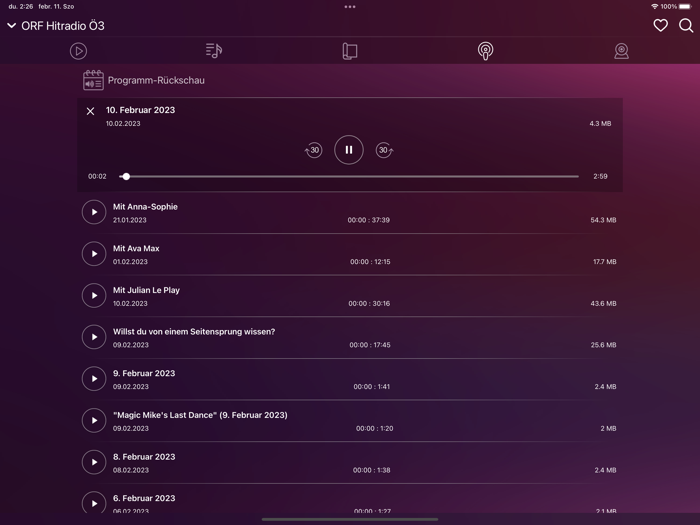Click the 25.6 MB file size

coord(603,345)
